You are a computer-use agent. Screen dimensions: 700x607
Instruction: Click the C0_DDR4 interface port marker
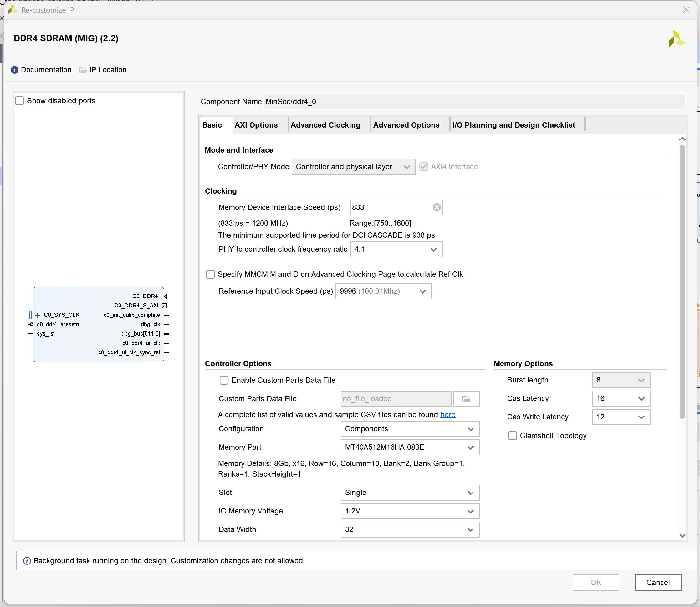[x=164, y=296]
